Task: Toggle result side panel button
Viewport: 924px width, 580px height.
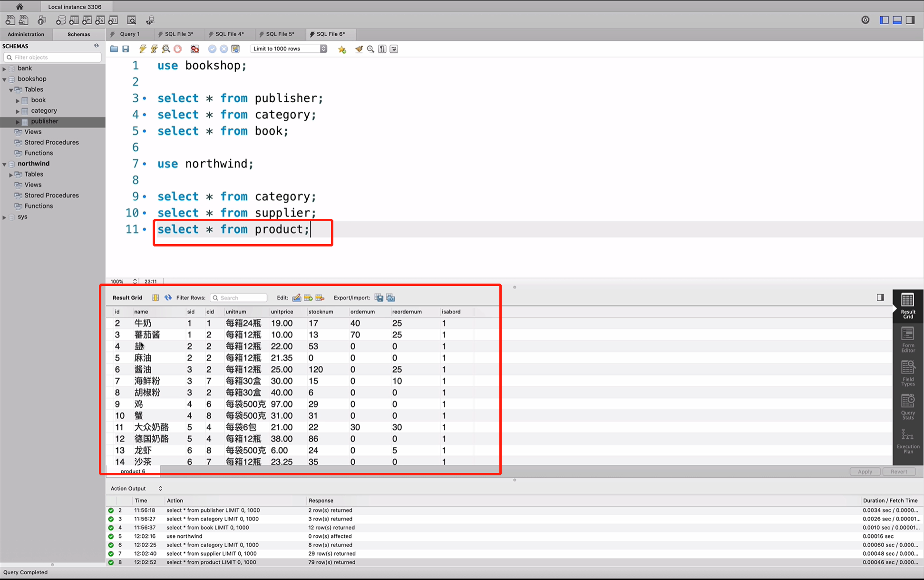Action: coord(880,297)
